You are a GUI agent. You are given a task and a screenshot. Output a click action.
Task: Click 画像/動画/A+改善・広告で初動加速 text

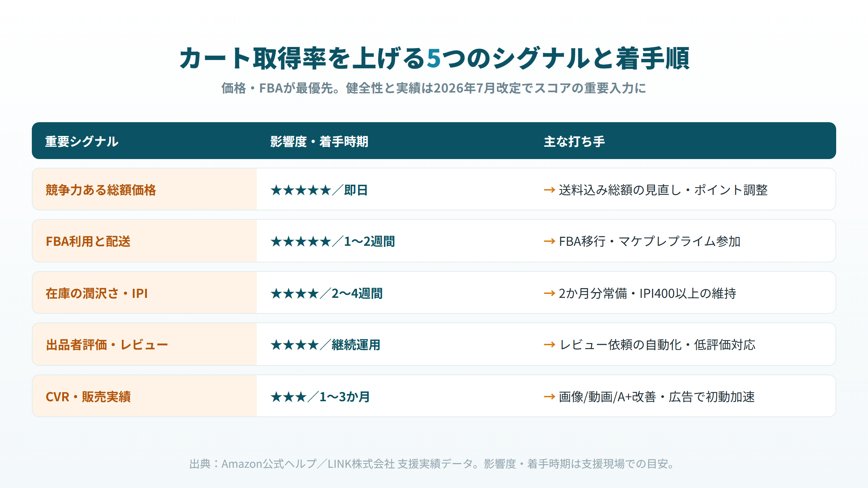(657, 397)
